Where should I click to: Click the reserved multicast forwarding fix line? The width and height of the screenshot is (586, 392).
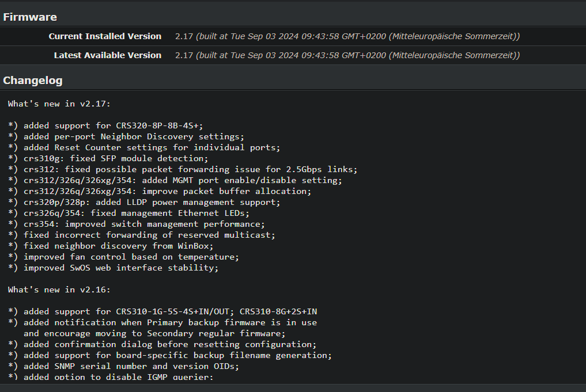[142, 235]
